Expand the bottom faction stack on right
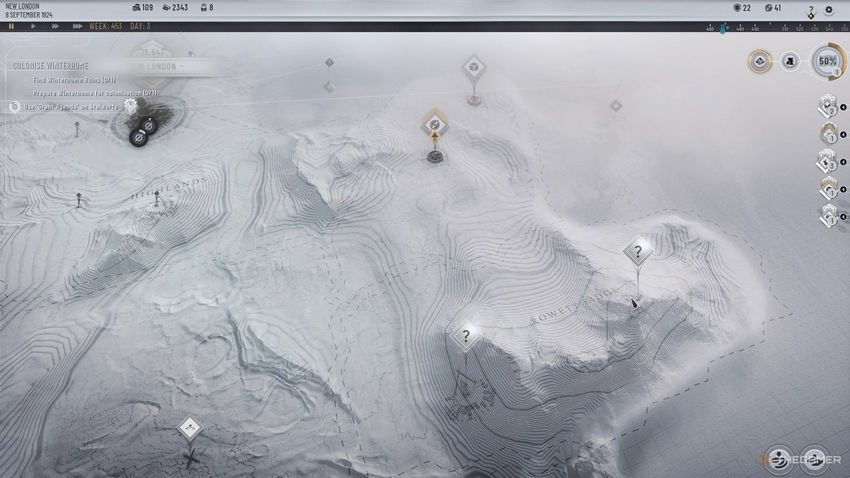 828,214
